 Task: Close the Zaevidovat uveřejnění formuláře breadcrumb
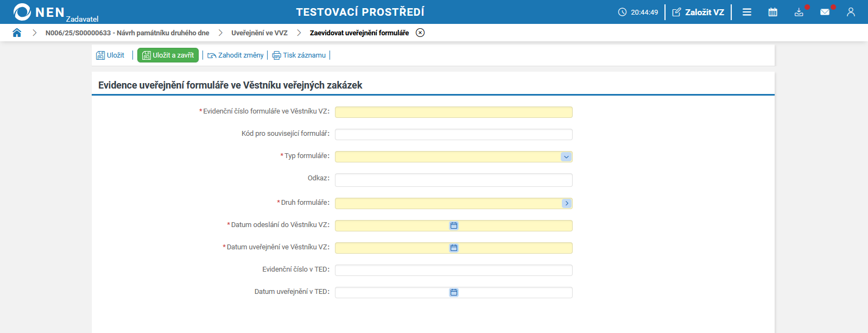coord(420,33)
